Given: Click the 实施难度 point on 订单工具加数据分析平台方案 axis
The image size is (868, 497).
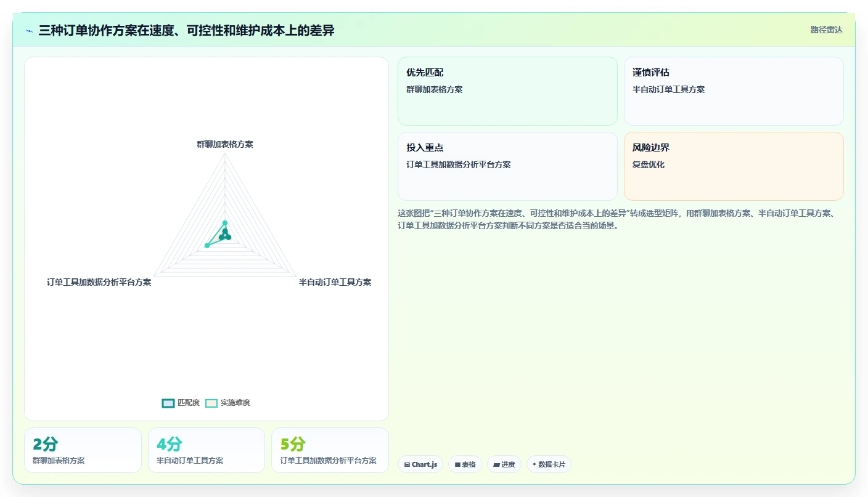Looking at the screenshot, I should [207, 246].
